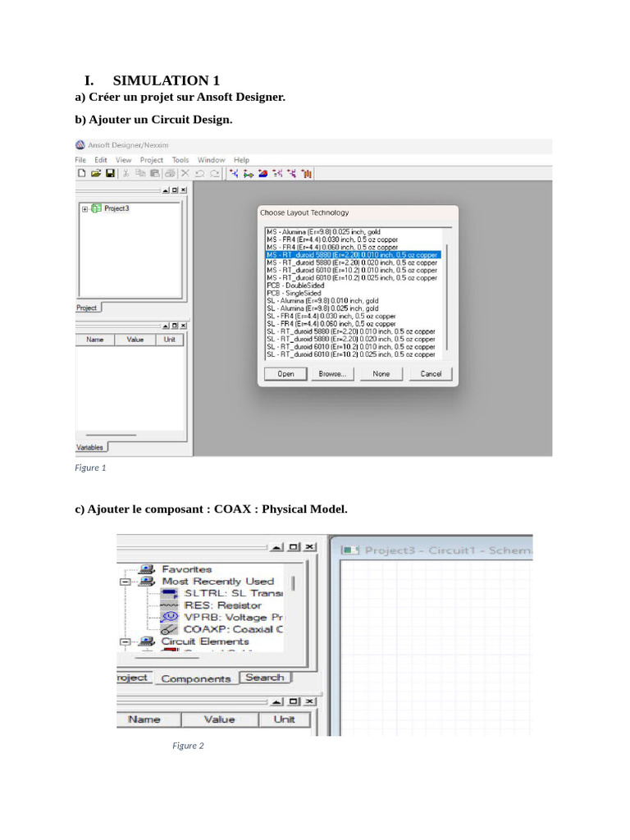
Task: Click the fourth purple insert-design icon
Action: pyautogui.click(x=277, y=173)
